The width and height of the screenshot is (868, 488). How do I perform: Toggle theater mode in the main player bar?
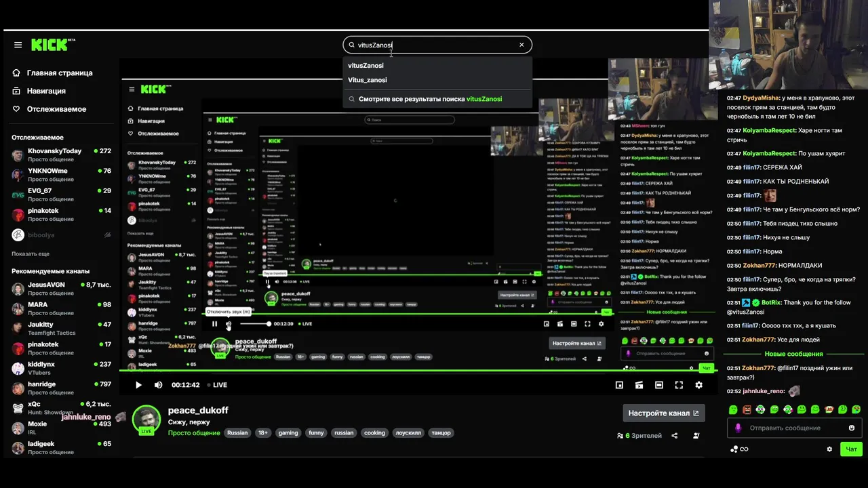659,385
